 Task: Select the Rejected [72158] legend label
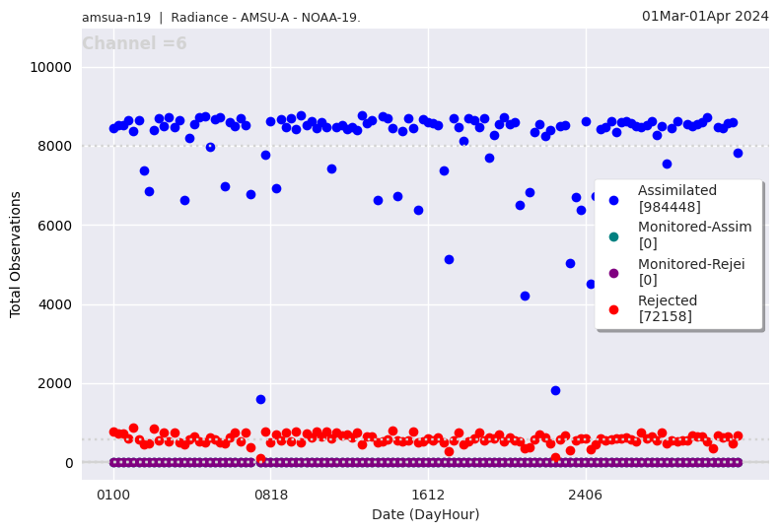[666, 308]
